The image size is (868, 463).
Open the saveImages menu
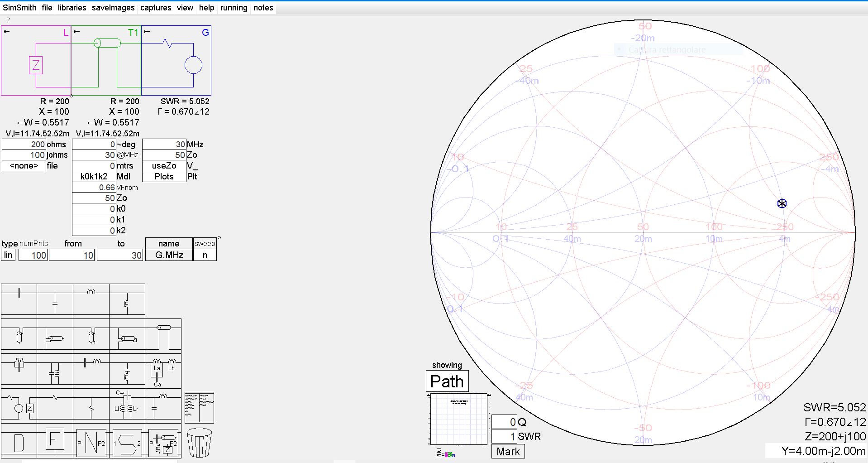click(x=113, y=8)
